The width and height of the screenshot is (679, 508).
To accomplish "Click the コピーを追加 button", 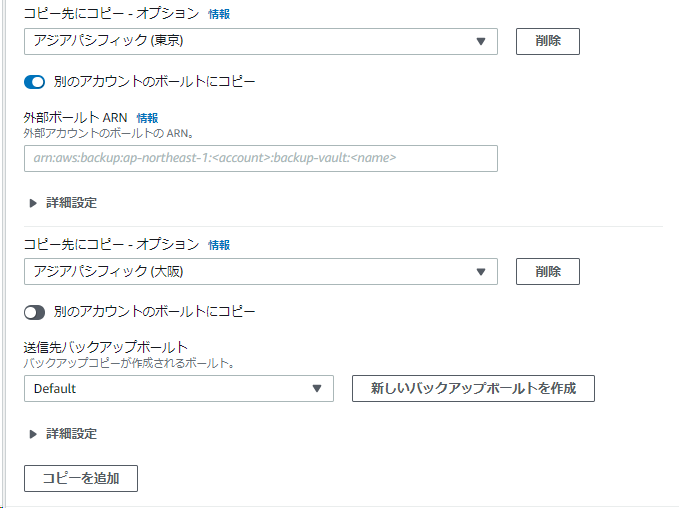I will point(81,478).
